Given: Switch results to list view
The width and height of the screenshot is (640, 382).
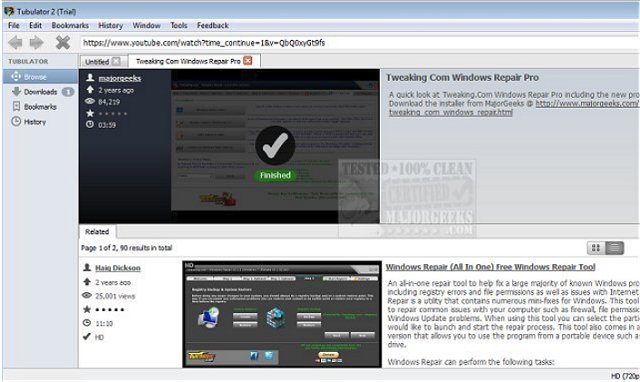Looking at the screenshot, I should pos(615,248).
